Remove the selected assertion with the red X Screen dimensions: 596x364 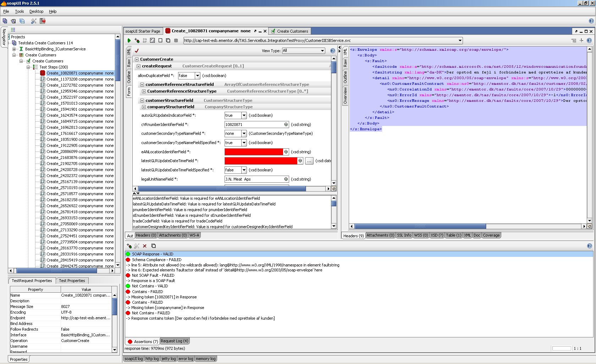(145, 246)
